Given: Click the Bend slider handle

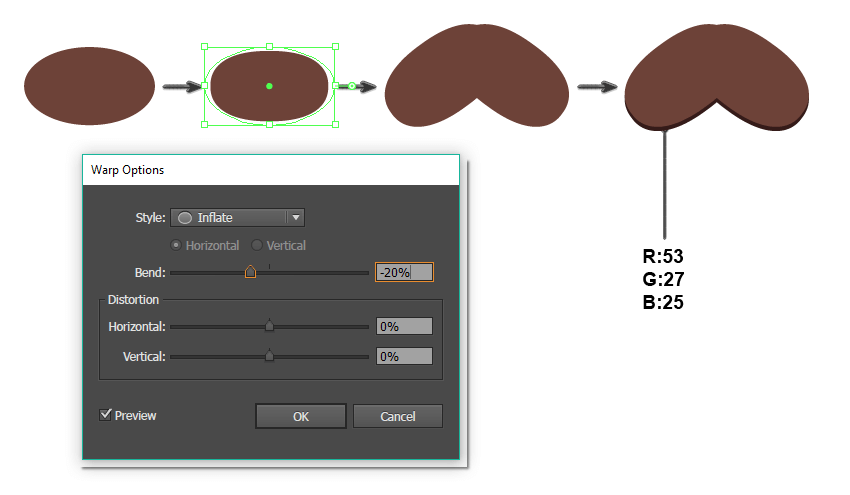Looking at the screenshot, I should tap(250, 271).
